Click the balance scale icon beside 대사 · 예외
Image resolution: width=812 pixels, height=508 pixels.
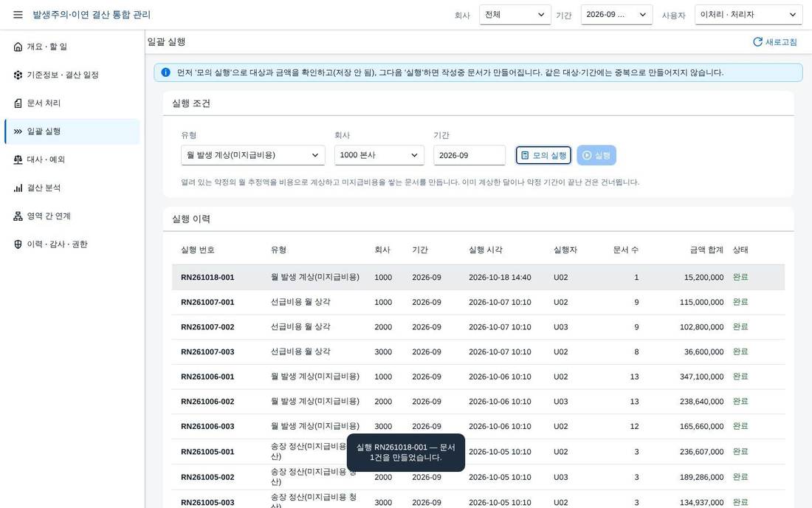click(x=18, y=159)
